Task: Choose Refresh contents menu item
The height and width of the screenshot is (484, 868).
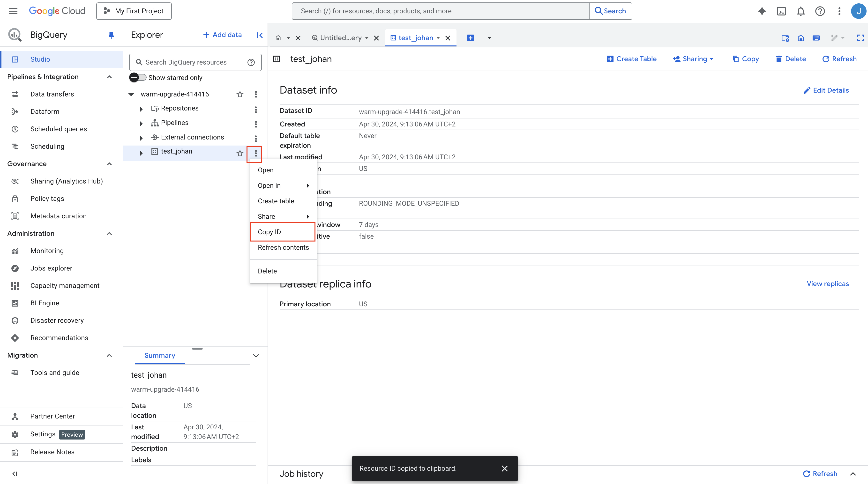Action: (283, 248)
